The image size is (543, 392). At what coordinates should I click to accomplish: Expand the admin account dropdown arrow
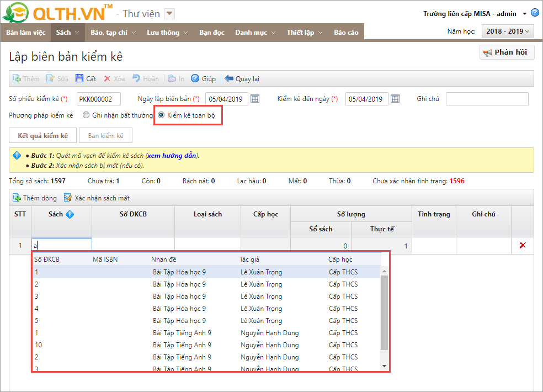pos(524,14)
